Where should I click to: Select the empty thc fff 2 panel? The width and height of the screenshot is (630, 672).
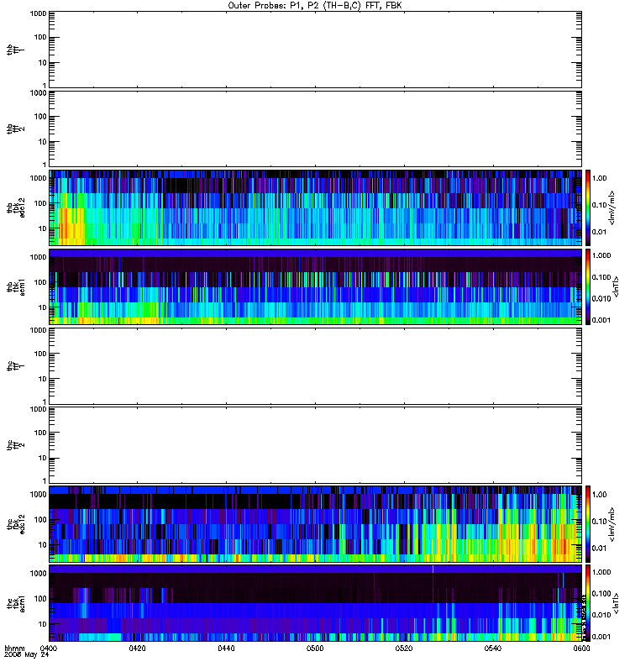[x=316, y=445]
